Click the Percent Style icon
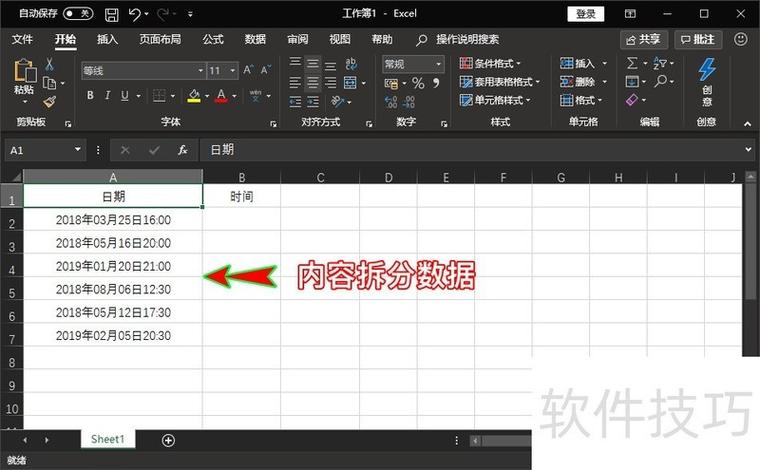The image size is (760, 470). click(418, 83)
